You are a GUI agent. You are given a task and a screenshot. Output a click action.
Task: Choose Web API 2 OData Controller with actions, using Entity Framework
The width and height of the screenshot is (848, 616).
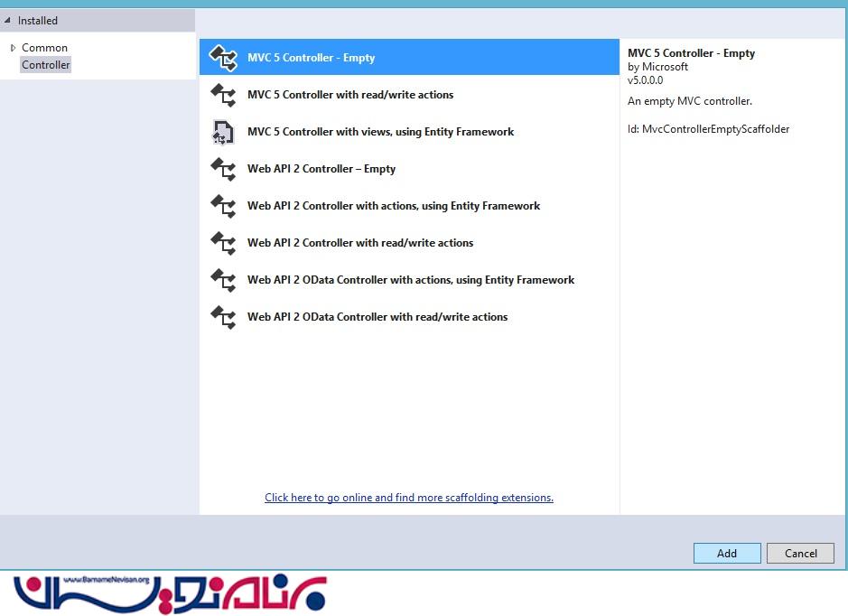click(x=409, y=280)
